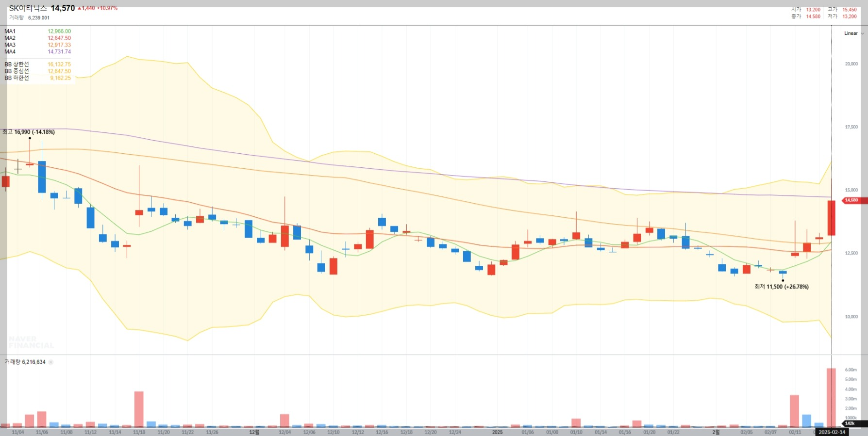Click the BB 하한선 legend row
The width and height of the screenshot is (868, 436).
click(38, 78)
